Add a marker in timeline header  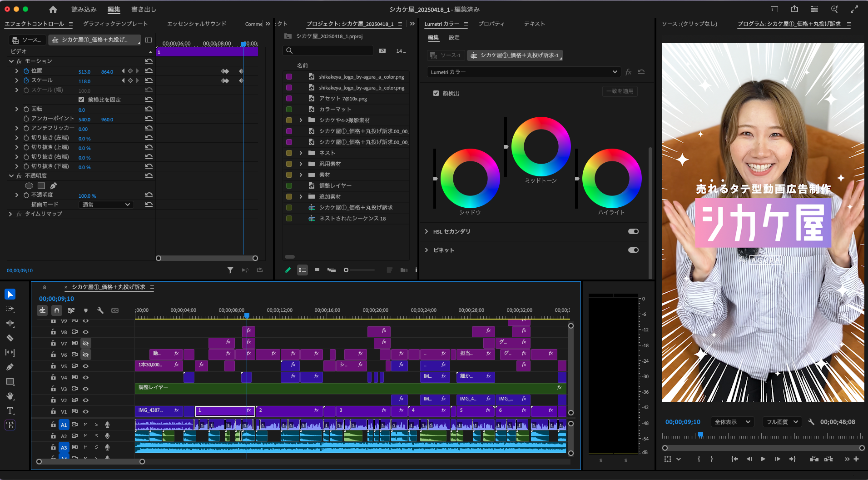coord(86,310)
